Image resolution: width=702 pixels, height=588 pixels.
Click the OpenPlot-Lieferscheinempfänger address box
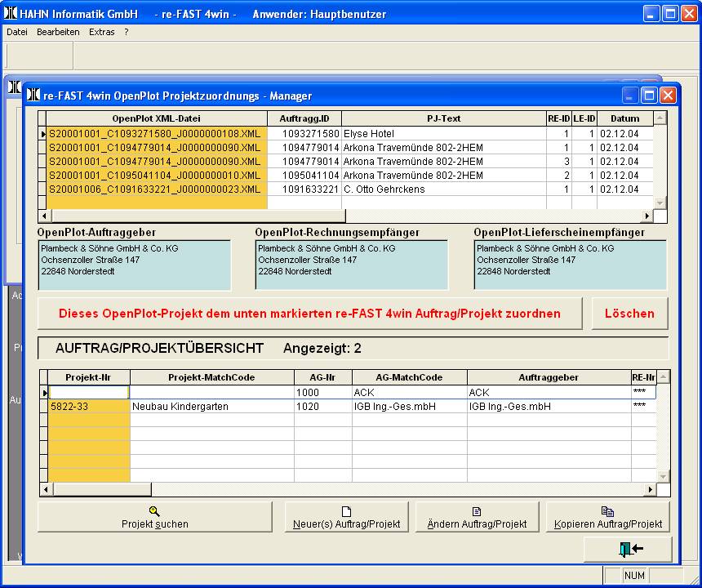point(571,265)
